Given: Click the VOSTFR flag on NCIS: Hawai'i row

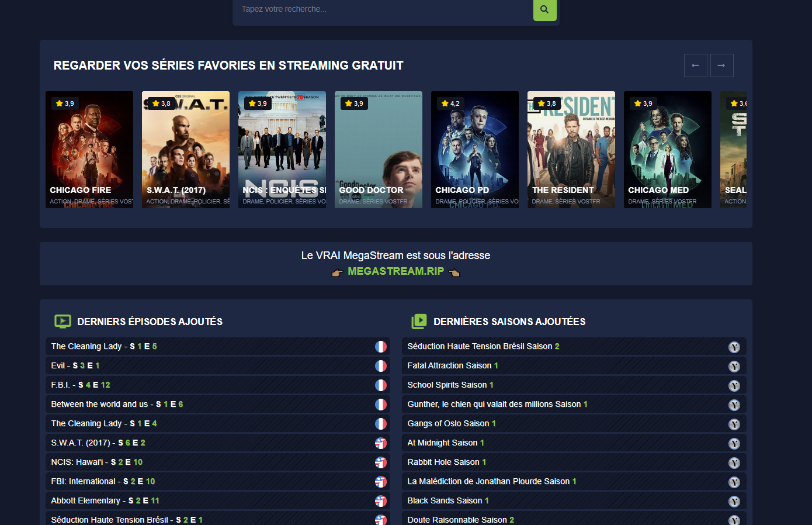Looking at the screenshot, I should click(381, 462).
